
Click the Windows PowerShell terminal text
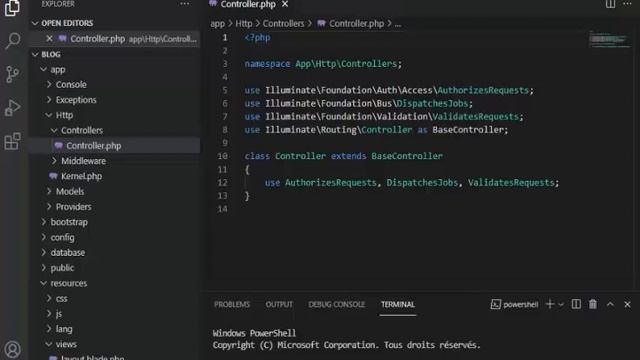(254, 333)
